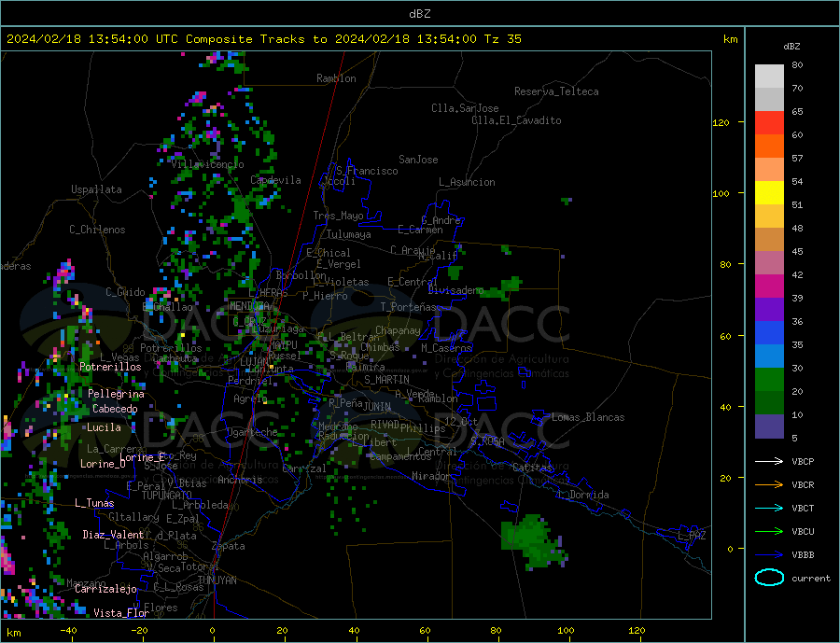Click the Tres_Mayo place label
The width and height of the screenshot is (840, 643).
(x=338, y=216)
